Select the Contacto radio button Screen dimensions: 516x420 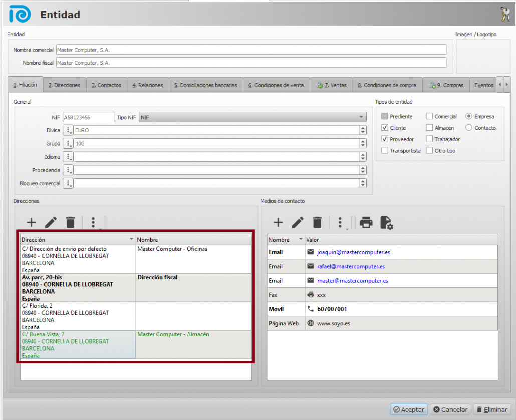pyautogui.click(x=469, y=128)
